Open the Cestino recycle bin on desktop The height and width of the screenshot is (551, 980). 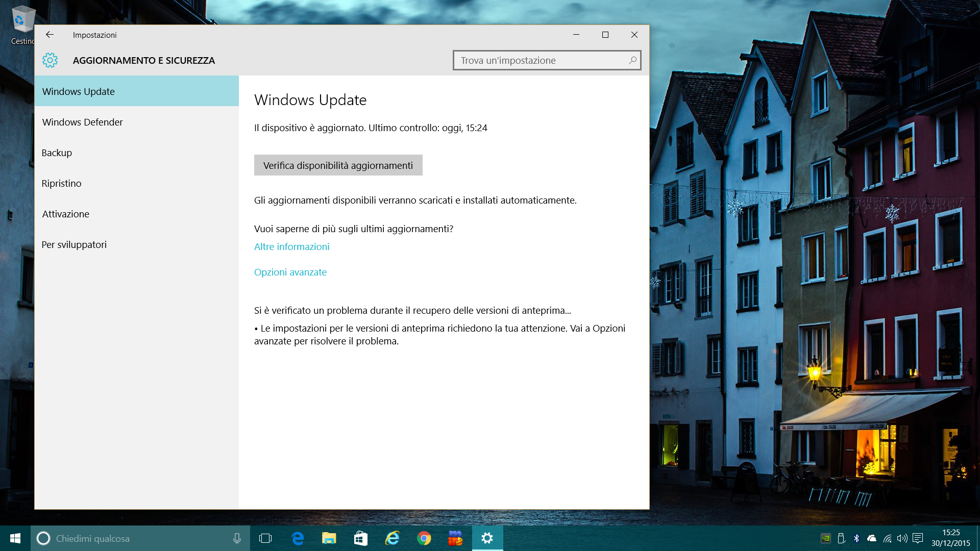23,24
